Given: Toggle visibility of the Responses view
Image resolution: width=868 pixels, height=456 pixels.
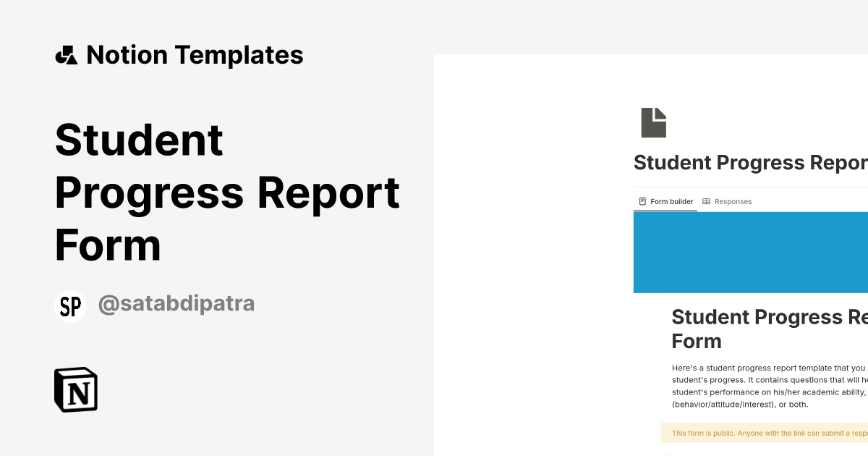Looking at the screenshot, I should [728, 201].
